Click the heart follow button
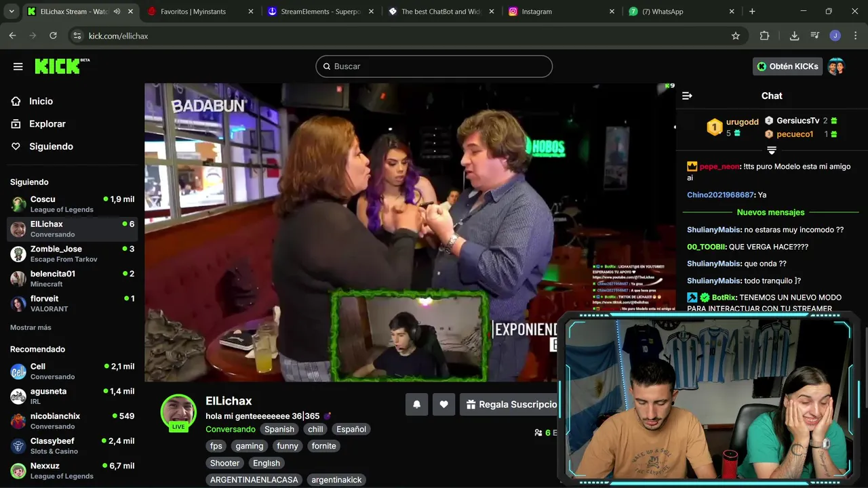The height and width of the screenshot is (488, 868). [x=443, y=405]
